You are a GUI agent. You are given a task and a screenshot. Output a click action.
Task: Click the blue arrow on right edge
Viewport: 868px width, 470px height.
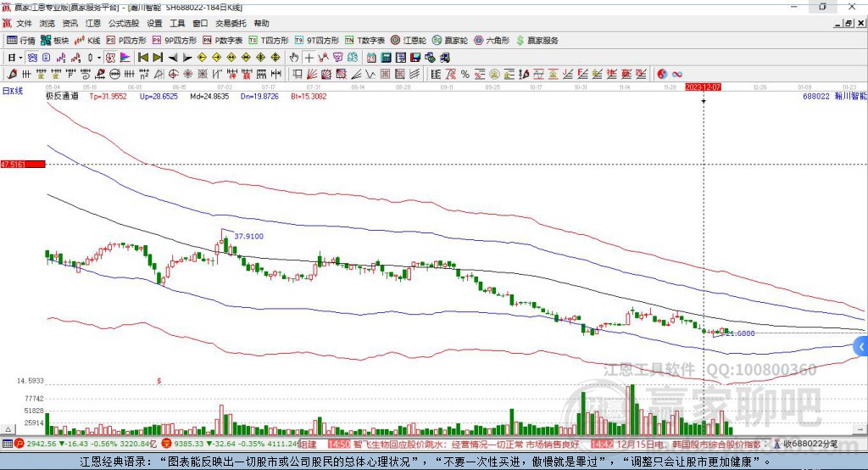point(861,346)
